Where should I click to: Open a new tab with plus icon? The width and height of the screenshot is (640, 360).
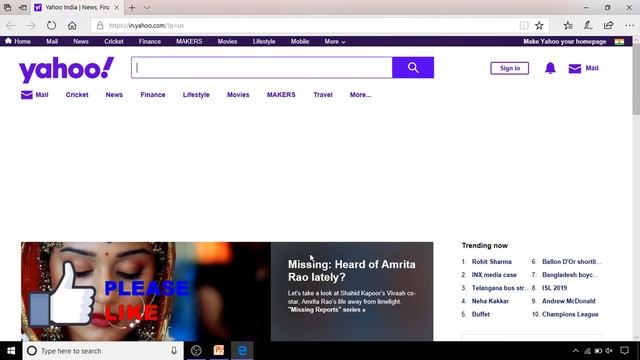132,7
